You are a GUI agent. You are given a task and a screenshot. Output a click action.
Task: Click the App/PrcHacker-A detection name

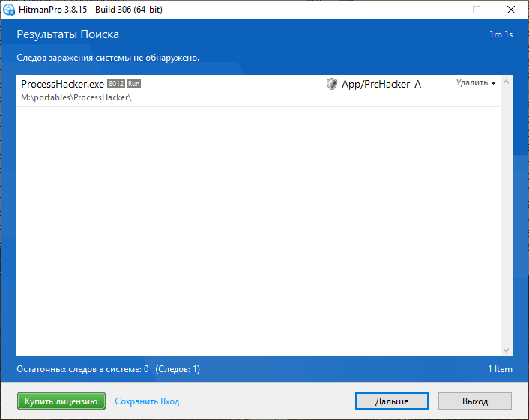coord(381,85)
